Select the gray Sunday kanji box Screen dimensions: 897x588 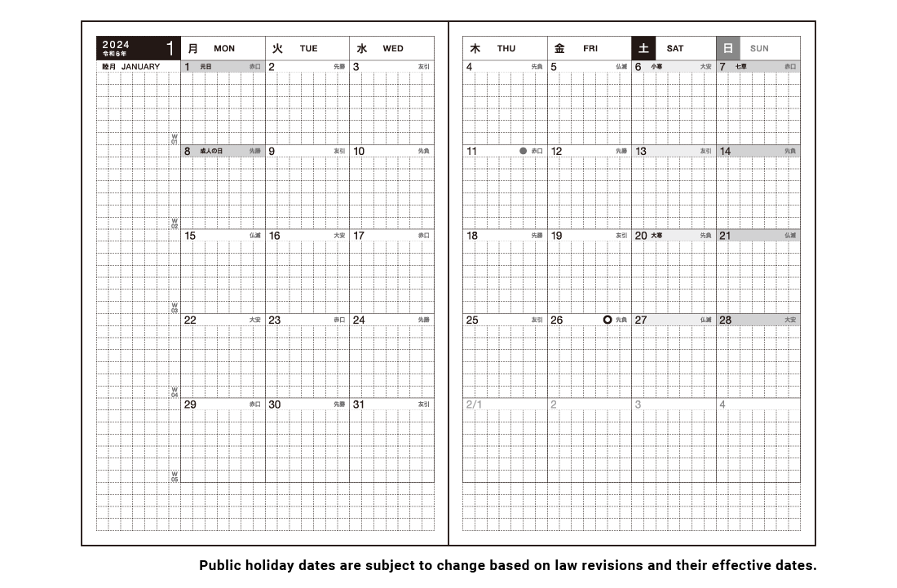[x=727, y=48]
